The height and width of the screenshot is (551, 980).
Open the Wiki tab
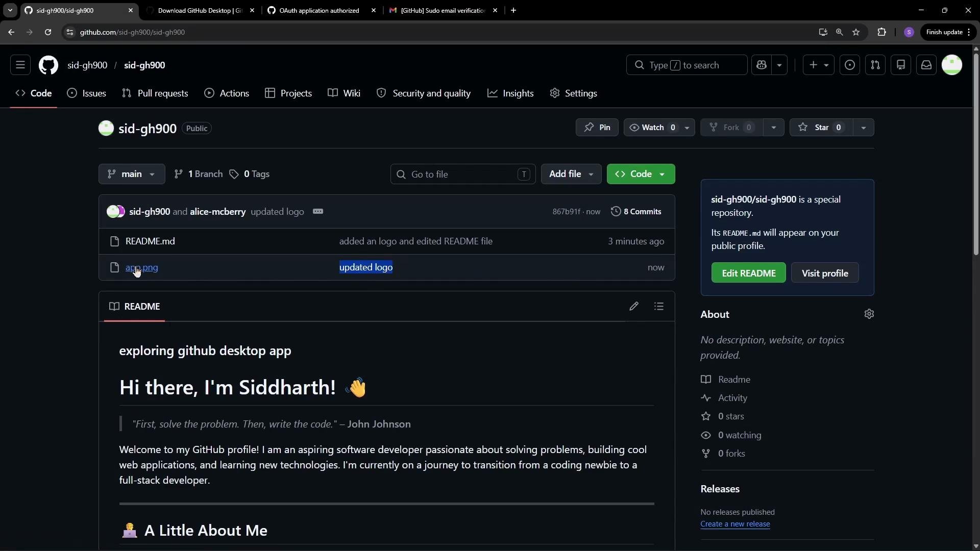344,93
